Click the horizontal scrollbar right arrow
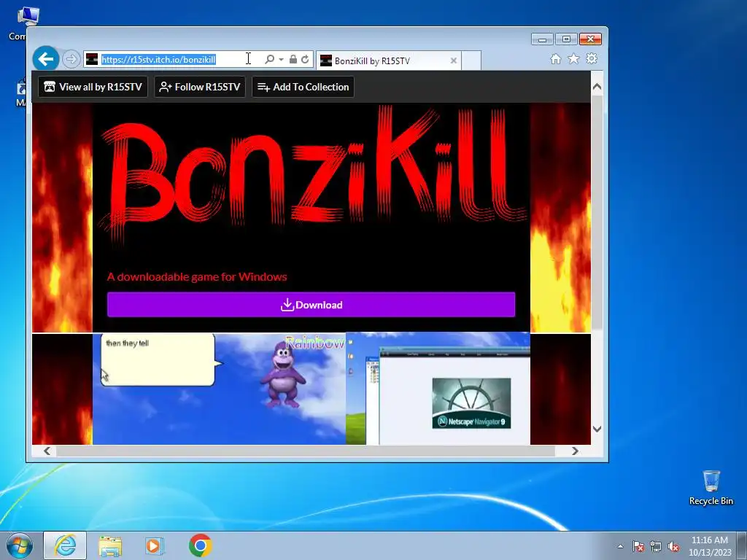This screenshot has height=560, width=747. coord(575,451)
